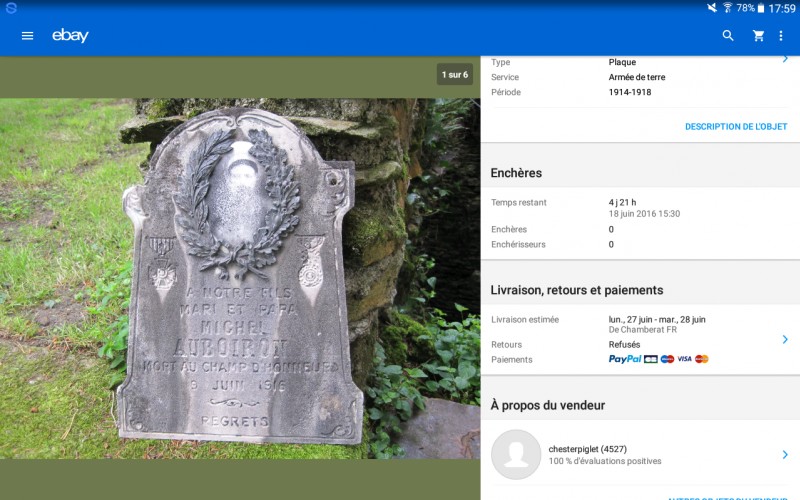
Task: Tap the 'Temps restant' label
Action: pos(518,203)
